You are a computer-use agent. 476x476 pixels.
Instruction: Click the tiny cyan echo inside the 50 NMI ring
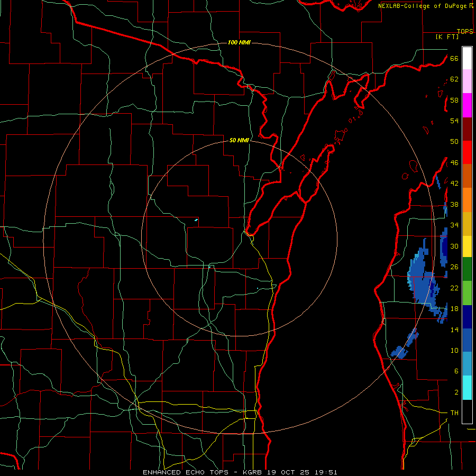pyautogui.click(x=196, y=220)
